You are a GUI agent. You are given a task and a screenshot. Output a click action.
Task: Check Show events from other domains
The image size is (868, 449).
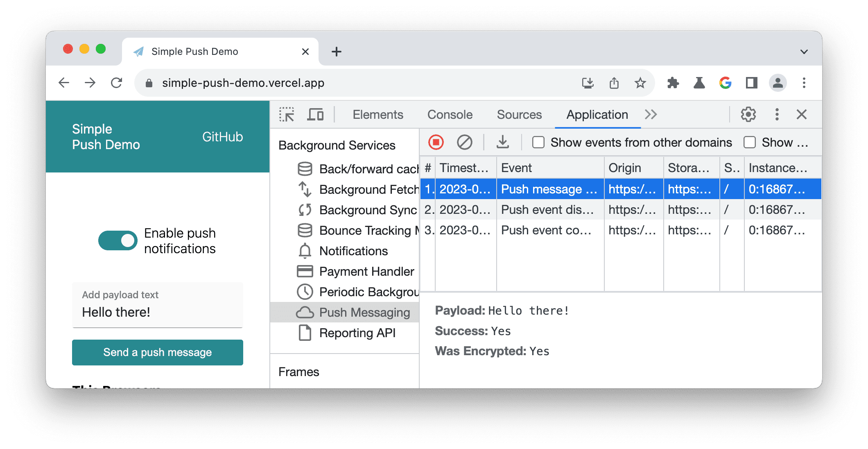pyautogui.click(x=537, y=143)
